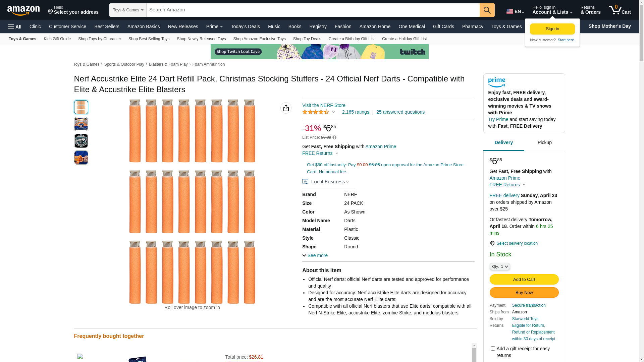Screen dimensions: 644x362
Task: Click the share icon beside product image
Action: pyautogui.click(x=286, y=108)
